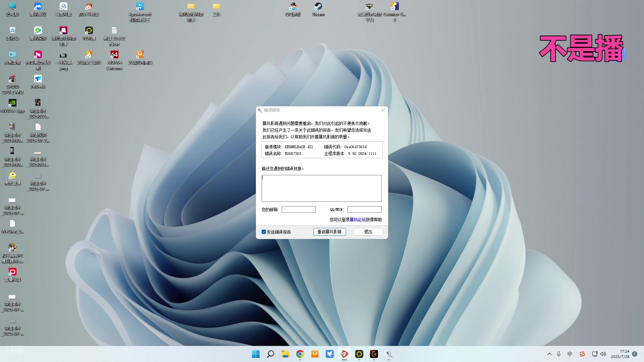Open 完美世界竞技平台 shortcut
This screenshot has width=644, height=362.
[x=369, y=12]
